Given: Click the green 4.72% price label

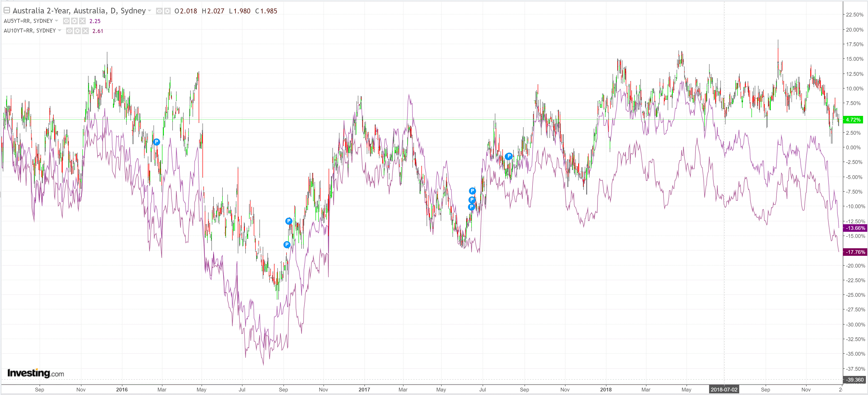Looking at the screenshot, I should coord(853,120).
